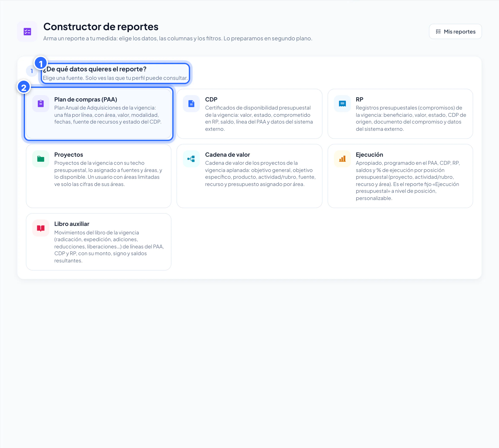Click description 'Certificados de disponibilidad presupuestal'
This screenshot has width=499, height=448.
pyautogui.click(x=258, y=108)
